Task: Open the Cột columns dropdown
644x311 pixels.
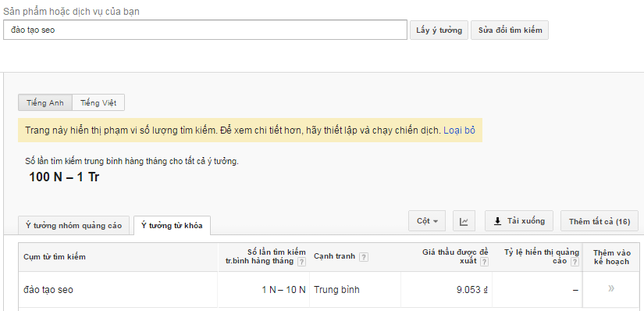Action: point(427,221)
